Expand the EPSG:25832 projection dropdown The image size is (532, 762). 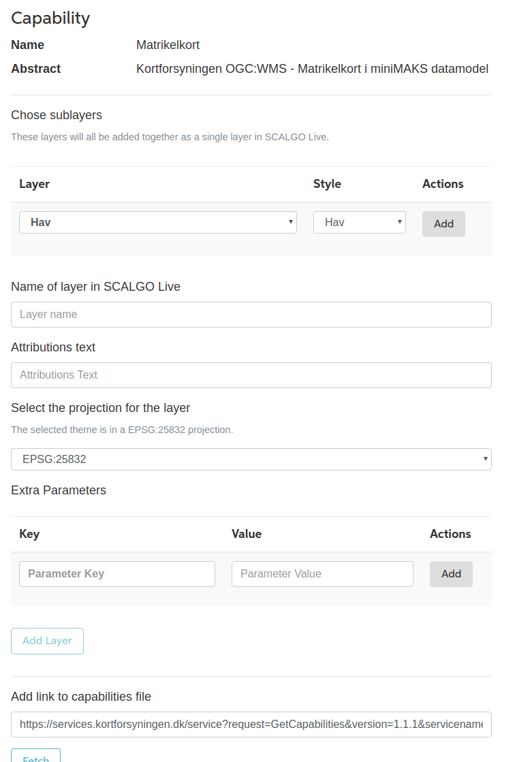point(251,459)
